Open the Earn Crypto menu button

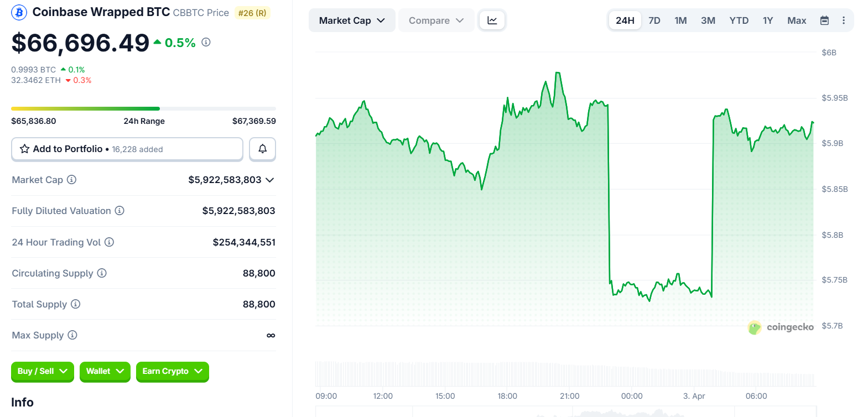[172, 371]
